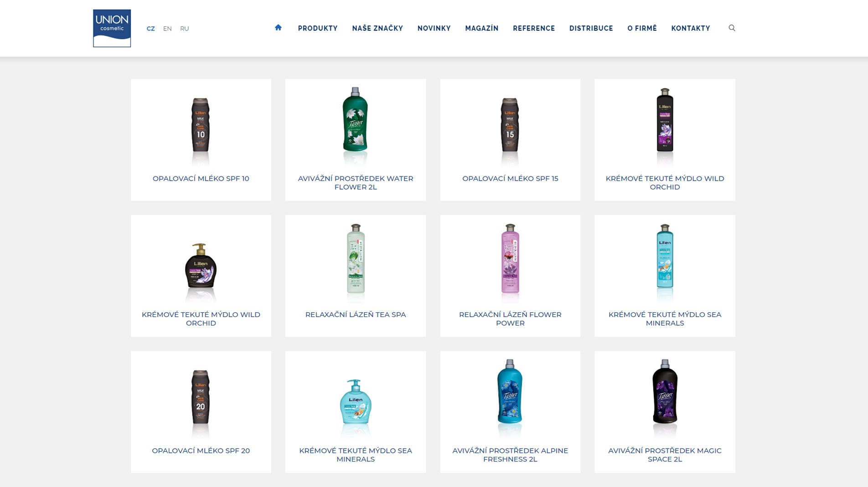Open the Naše značky menu
The width and height of the screenshot is (868, 487).
377,28
